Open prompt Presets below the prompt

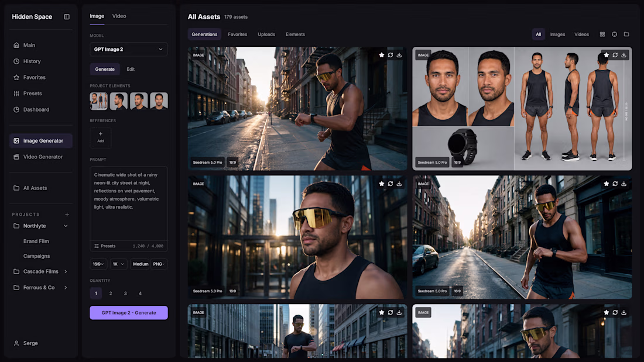[105, 246]
